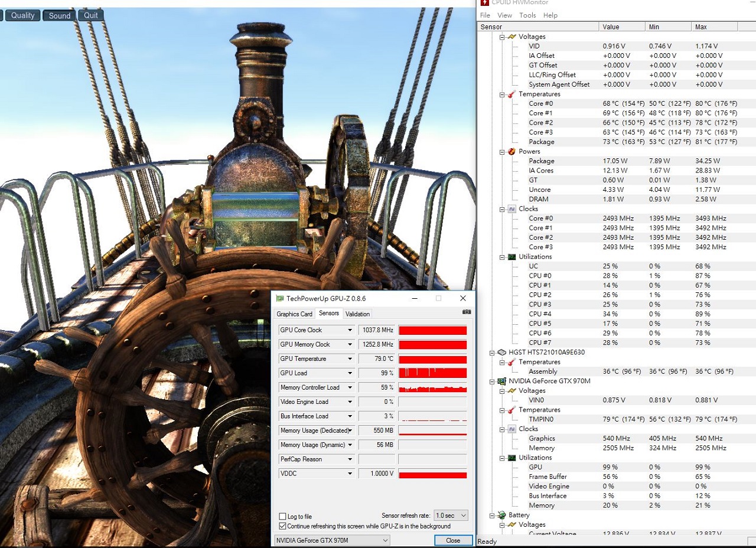Select the DRAM power row

(616, 199)
